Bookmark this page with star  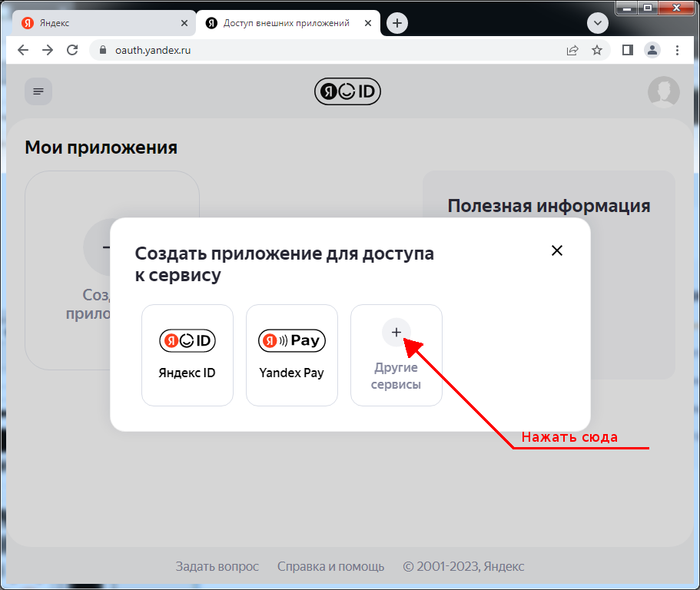pyautogui.click(x=597, y=50)
